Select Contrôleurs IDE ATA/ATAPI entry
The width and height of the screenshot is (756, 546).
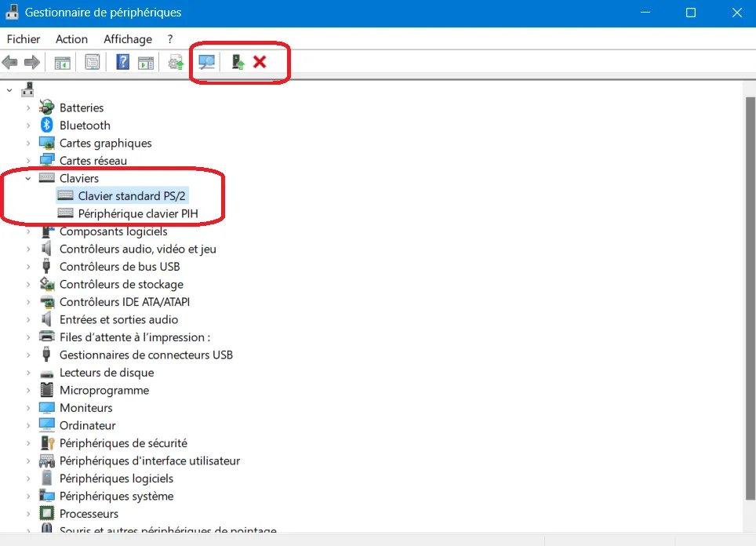[125, 302]
